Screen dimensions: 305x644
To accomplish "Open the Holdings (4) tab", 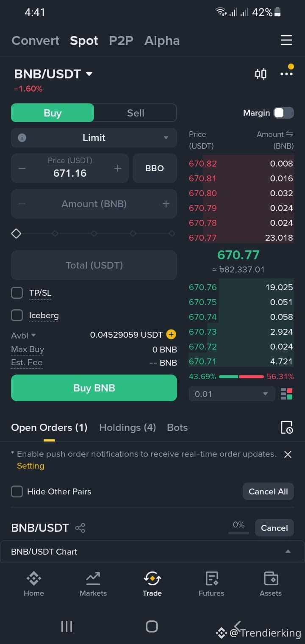I will (128, 427).
